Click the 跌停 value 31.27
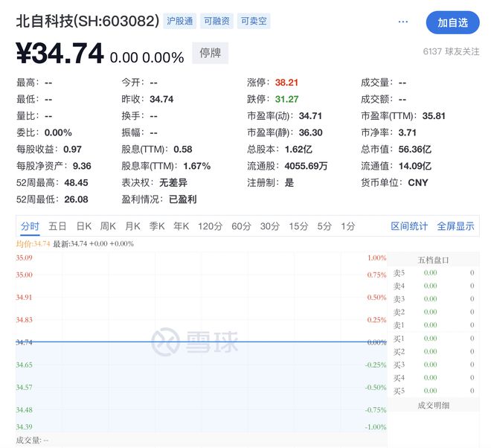 pos(286,99)
